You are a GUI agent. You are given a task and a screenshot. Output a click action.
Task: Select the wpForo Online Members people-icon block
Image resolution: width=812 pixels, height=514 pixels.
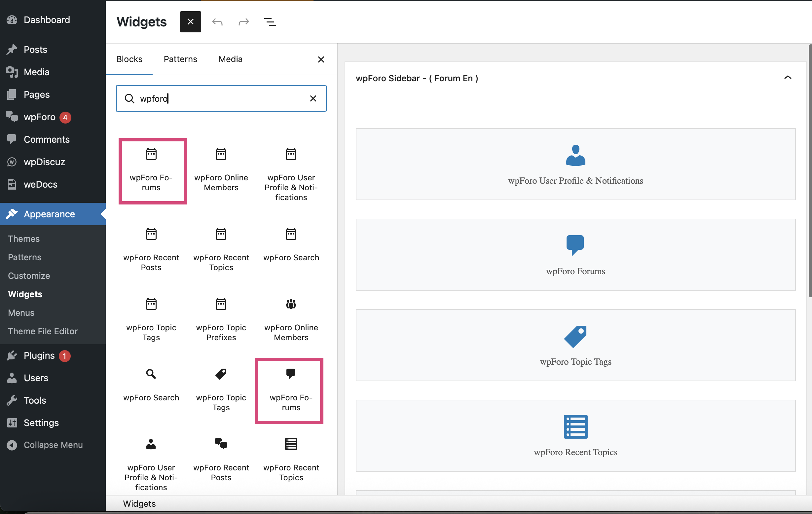[291, 319]
